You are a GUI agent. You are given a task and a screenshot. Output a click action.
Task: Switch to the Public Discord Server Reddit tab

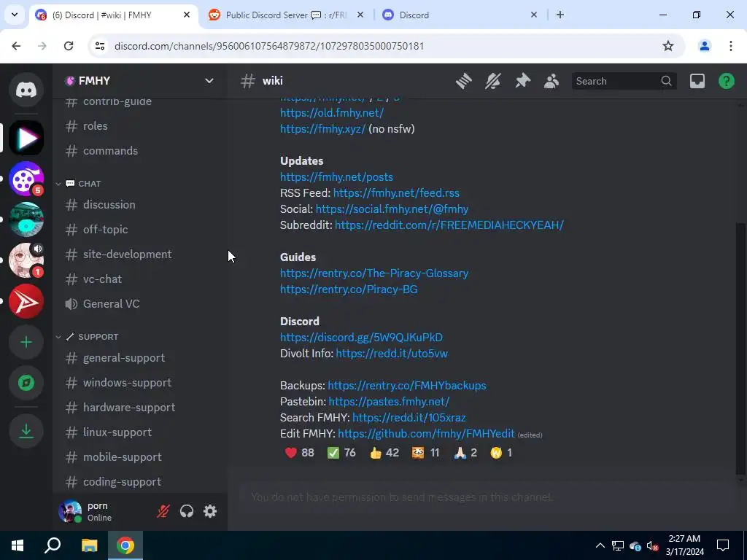285,15
